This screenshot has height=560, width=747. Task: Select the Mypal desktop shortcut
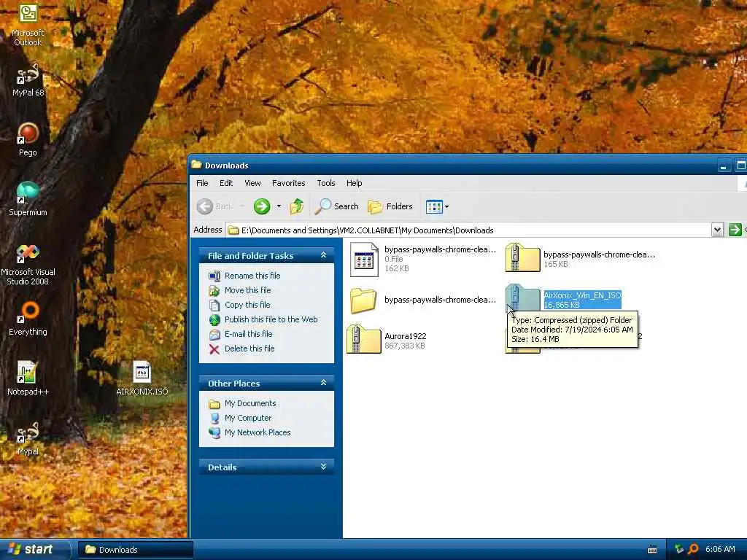[28, 438]
